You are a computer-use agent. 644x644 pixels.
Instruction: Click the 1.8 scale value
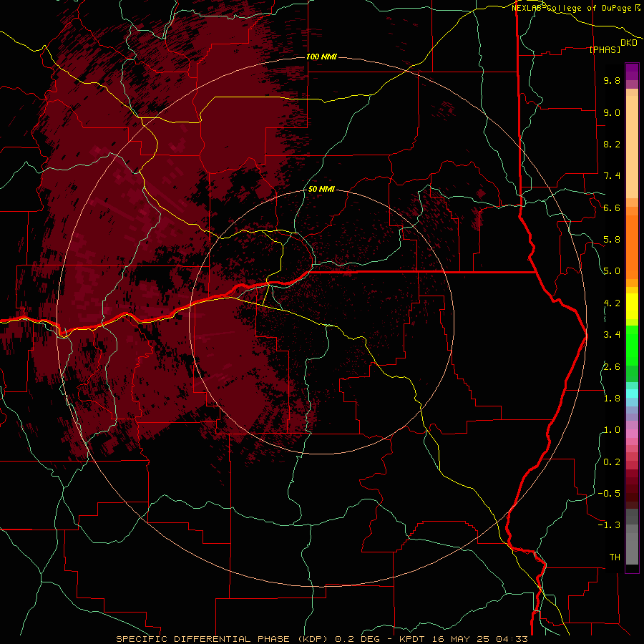pyautogui.click(x=612, y=399)
